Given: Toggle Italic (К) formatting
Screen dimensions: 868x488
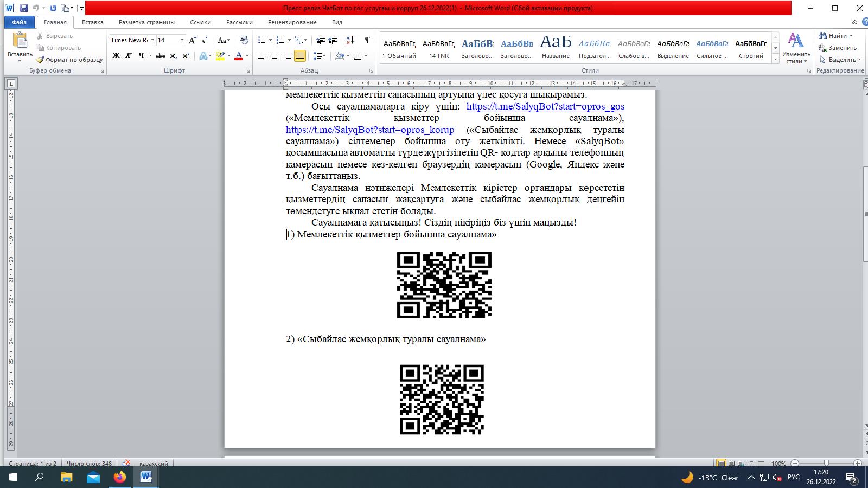Looking at the screenshot, I should pos(129,56).
